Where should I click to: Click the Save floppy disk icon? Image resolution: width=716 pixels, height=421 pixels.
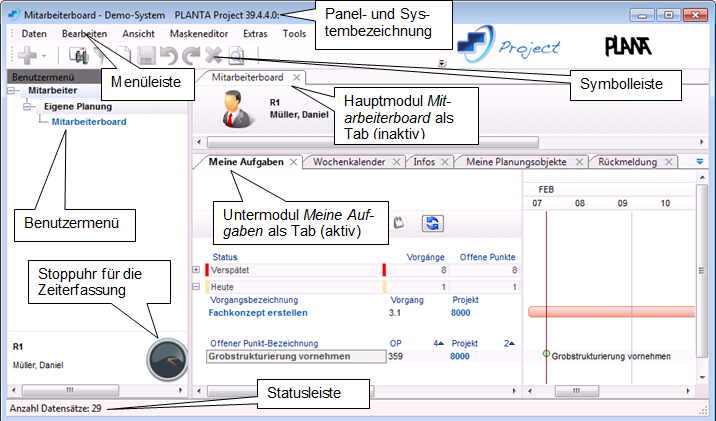pyautogui.click(x=147, y=55)
